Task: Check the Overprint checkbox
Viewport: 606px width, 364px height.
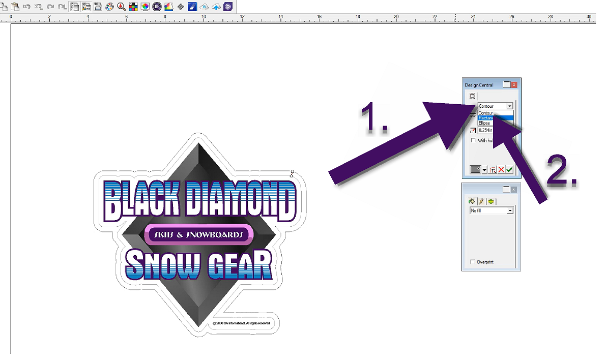Action: click(473, 262)
